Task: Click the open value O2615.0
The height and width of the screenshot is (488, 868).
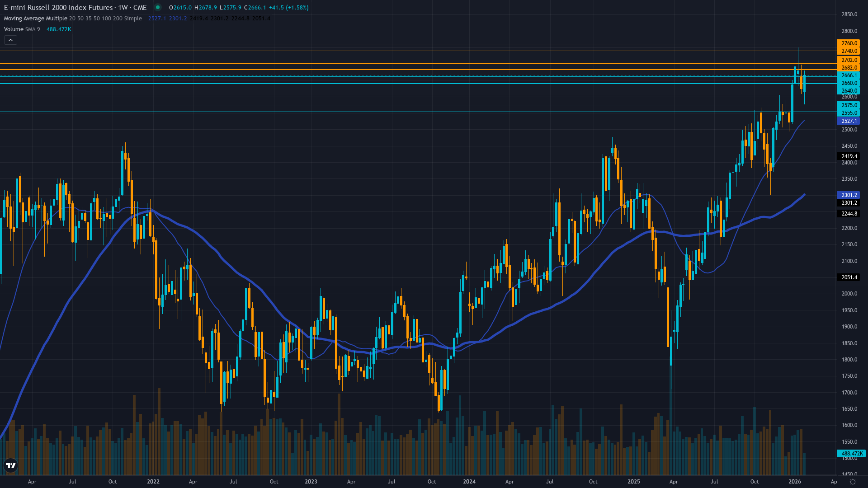Action: pyautogui.click(x=180, y=8)
